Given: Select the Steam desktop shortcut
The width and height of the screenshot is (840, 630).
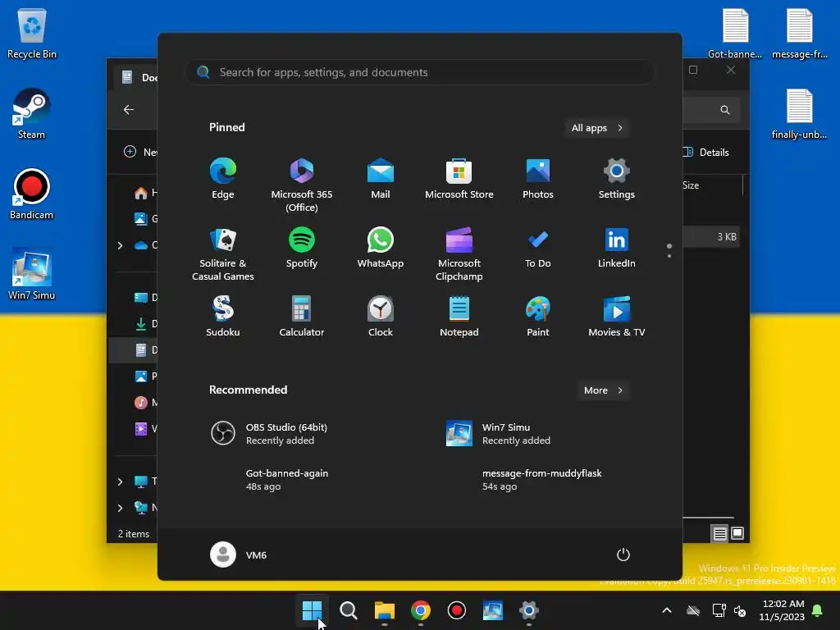Looking at the screenshot, I should click(x=32, y=114).
